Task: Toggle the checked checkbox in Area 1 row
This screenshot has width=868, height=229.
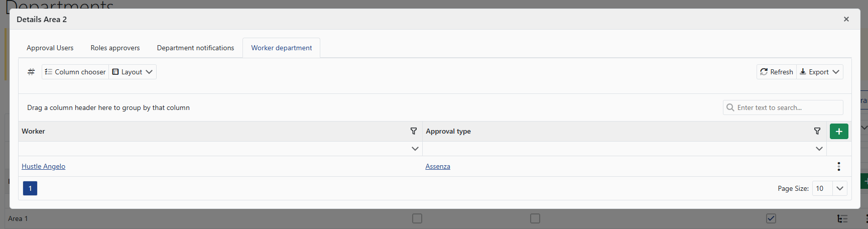Action: click(x=771, y=218)
